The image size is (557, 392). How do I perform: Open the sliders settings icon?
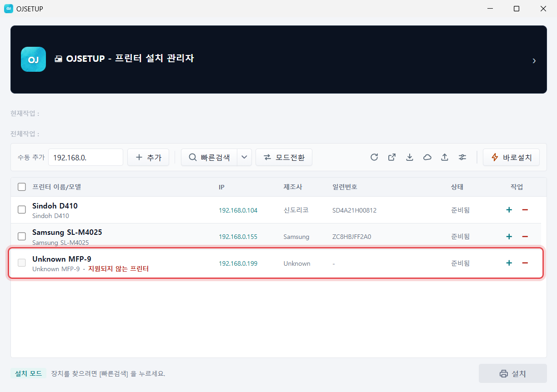(462, 157)
